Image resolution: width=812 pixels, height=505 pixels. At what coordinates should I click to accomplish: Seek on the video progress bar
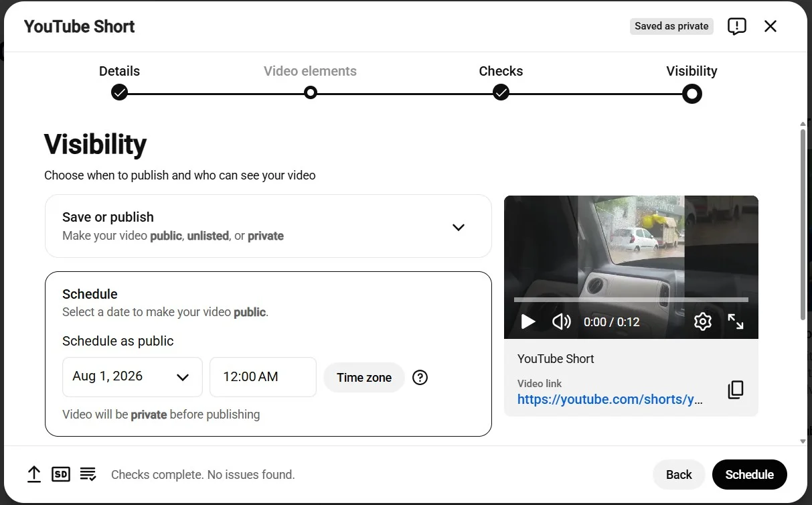coord(631,299)
